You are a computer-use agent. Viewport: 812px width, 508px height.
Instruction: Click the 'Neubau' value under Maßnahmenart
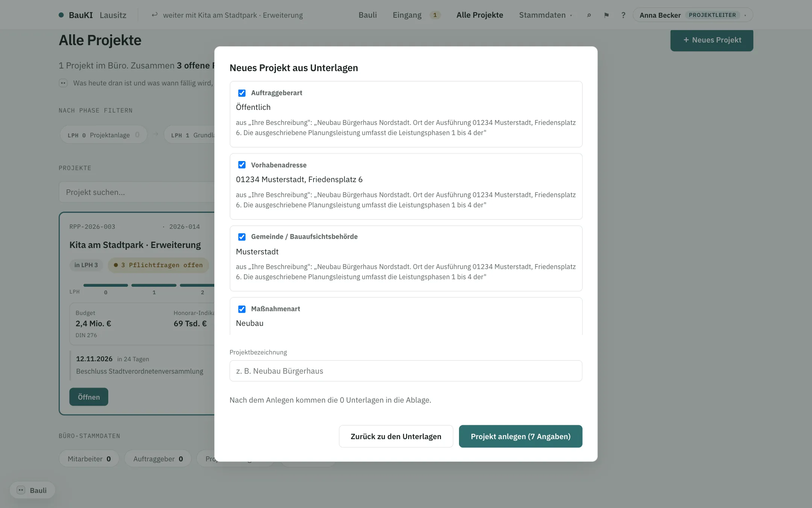(x=250, y=323)
